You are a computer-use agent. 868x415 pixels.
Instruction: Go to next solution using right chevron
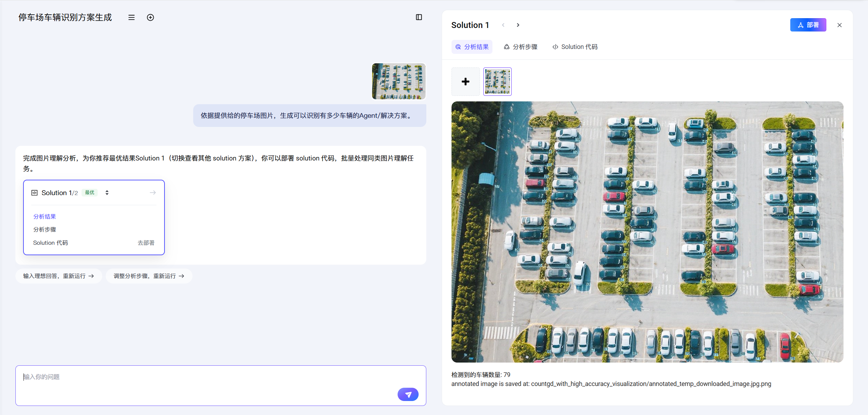pyautogui.click(x=518, y=25)
